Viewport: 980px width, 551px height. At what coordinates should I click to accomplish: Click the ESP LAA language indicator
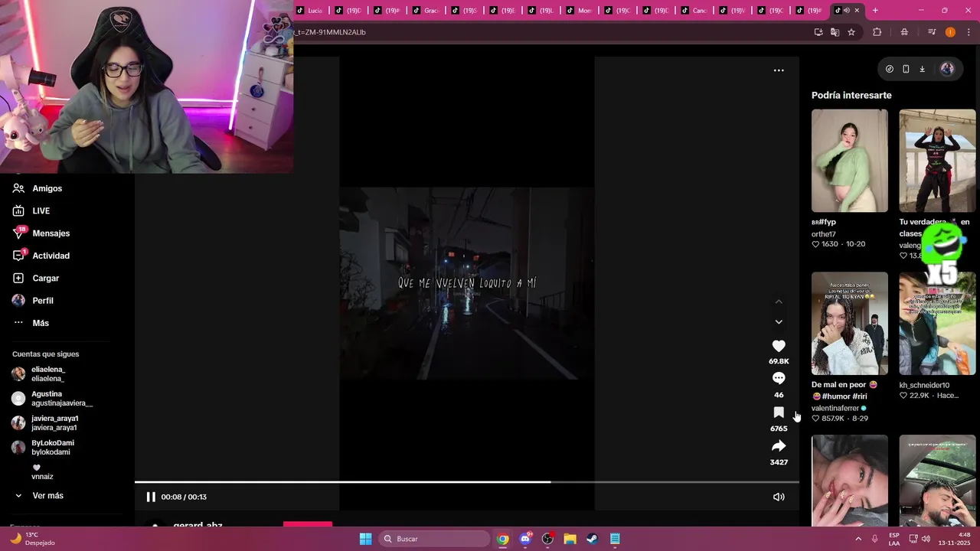[x=894, y=539]
